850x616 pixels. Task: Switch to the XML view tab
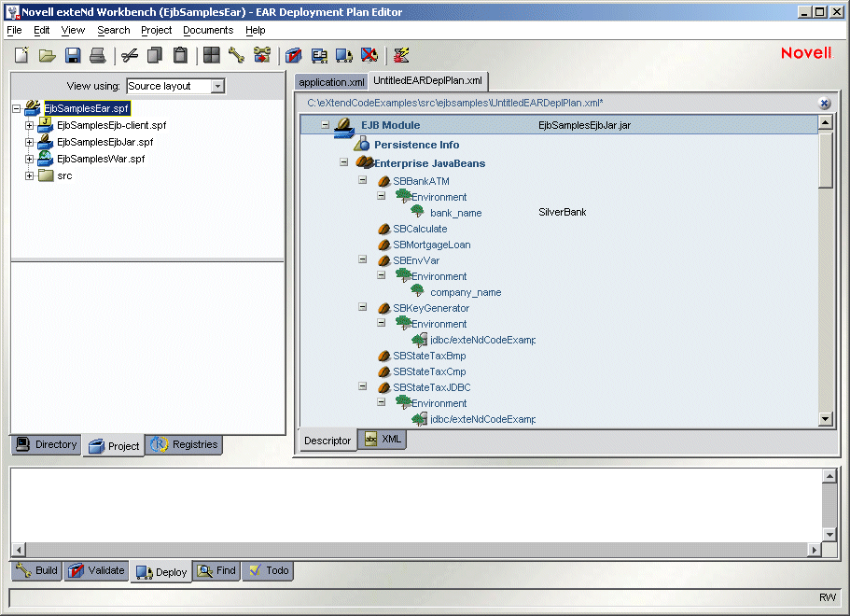click(x=383, y=440)
